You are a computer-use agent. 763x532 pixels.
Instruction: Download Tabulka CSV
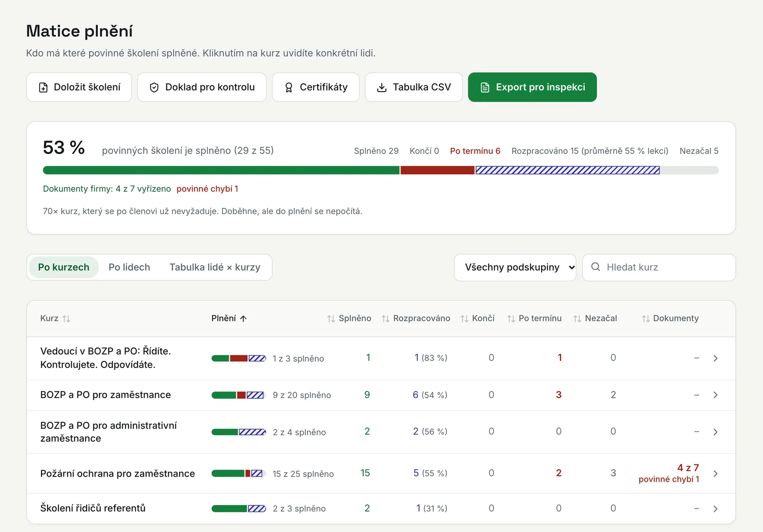click(414, 87)
